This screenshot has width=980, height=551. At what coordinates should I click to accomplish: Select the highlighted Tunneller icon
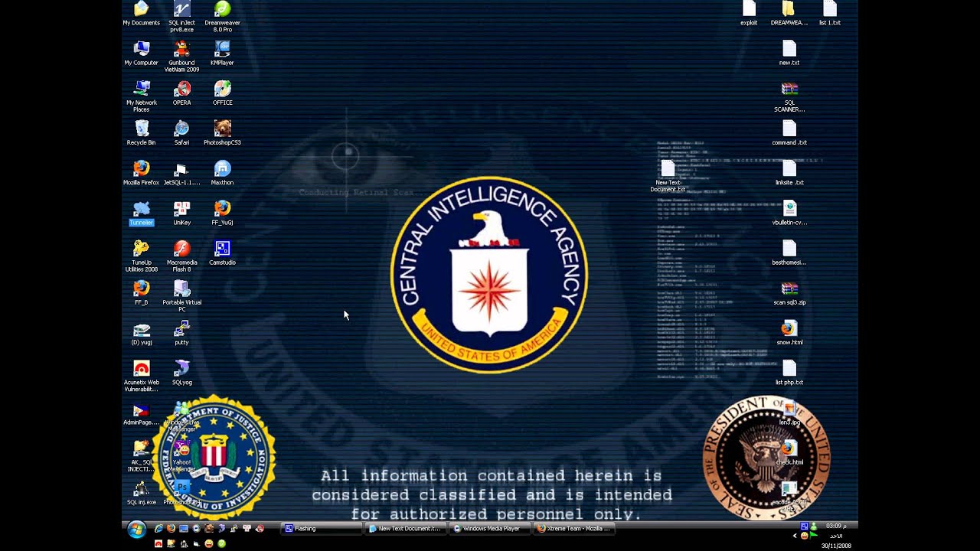tap(141, 214)
